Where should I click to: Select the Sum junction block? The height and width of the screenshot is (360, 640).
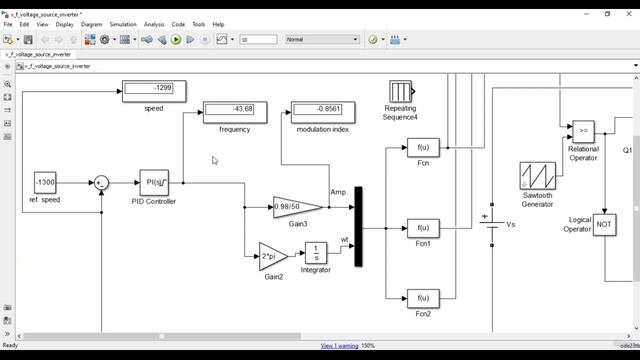click(102, 182)
